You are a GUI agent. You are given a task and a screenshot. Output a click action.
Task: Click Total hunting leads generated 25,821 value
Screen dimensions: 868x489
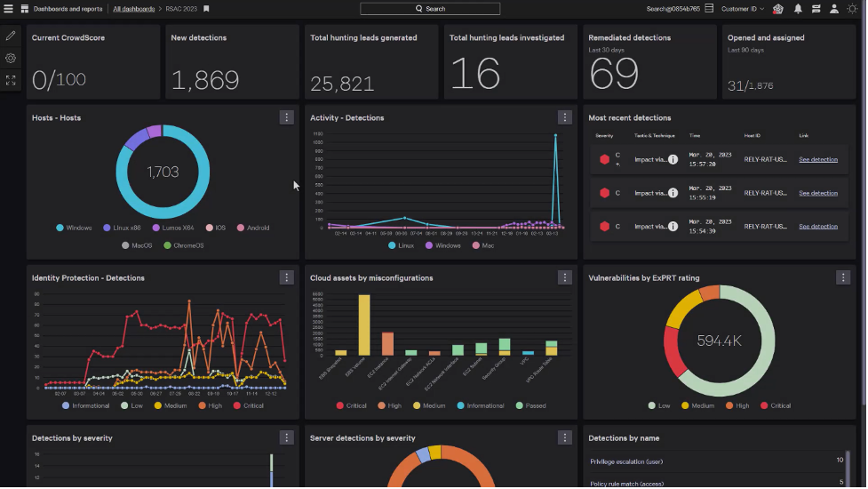(342, 84)
